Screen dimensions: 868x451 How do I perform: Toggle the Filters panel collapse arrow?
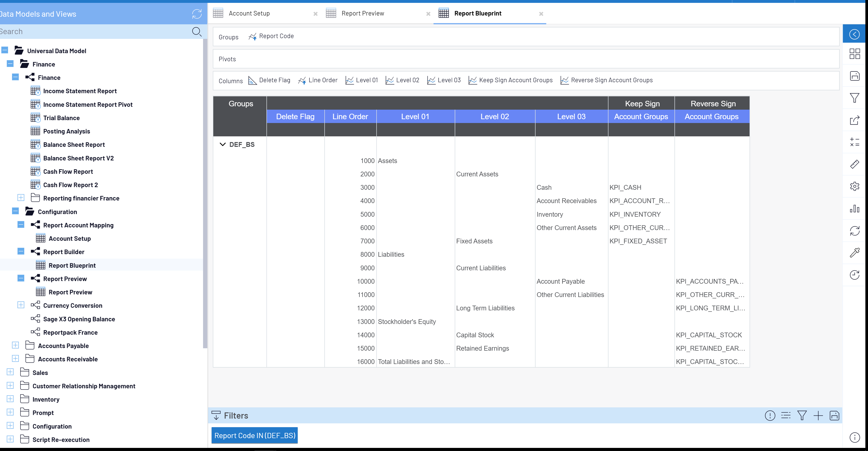click(216, 416)
